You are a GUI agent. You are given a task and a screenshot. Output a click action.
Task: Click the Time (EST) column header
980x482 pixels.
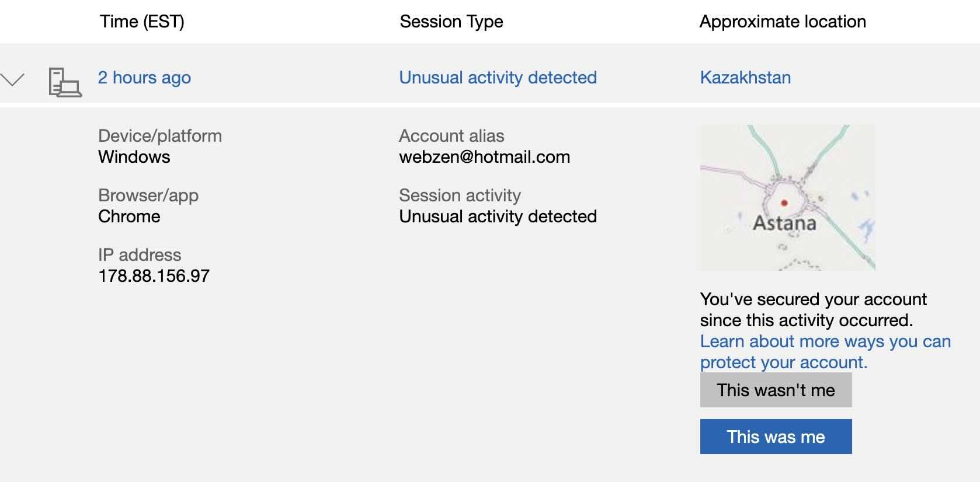[142, 22]
